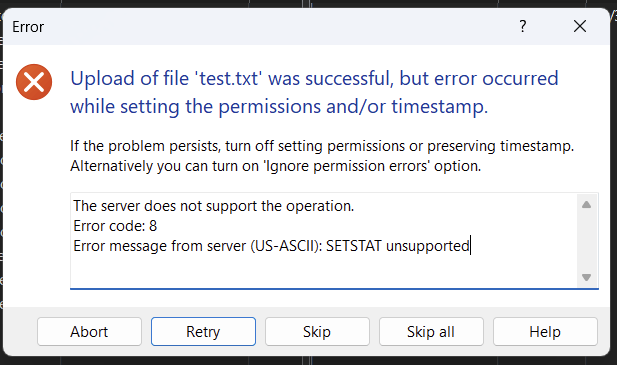Click the scroll down arrow in details box
The image size is (617, 365).
click(x=586, y=277)
